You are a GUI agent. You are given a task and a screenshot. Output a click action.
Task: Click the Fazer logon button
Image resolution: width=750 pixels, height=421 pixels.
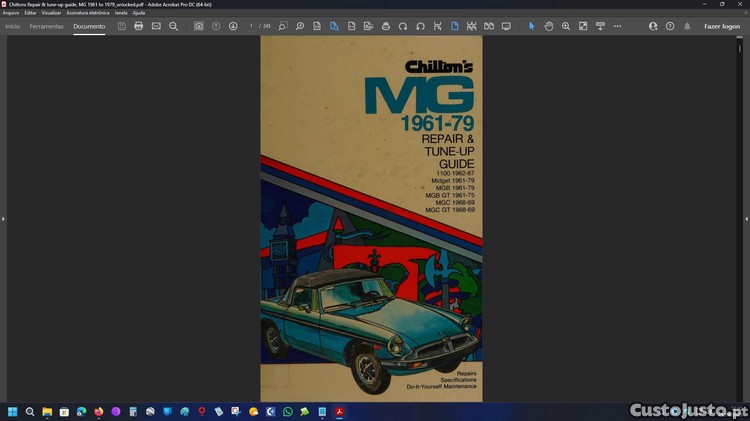pyautogui.click(x=721, y=26)
